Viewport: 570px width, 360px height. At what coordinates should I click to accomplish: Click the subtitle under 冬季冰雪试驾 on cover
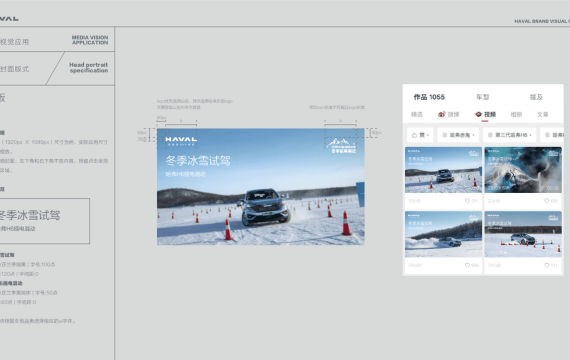185,174
